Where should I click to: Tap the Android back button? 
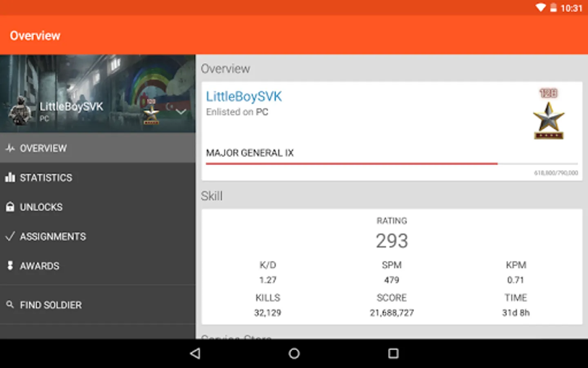tap(195, 353)
